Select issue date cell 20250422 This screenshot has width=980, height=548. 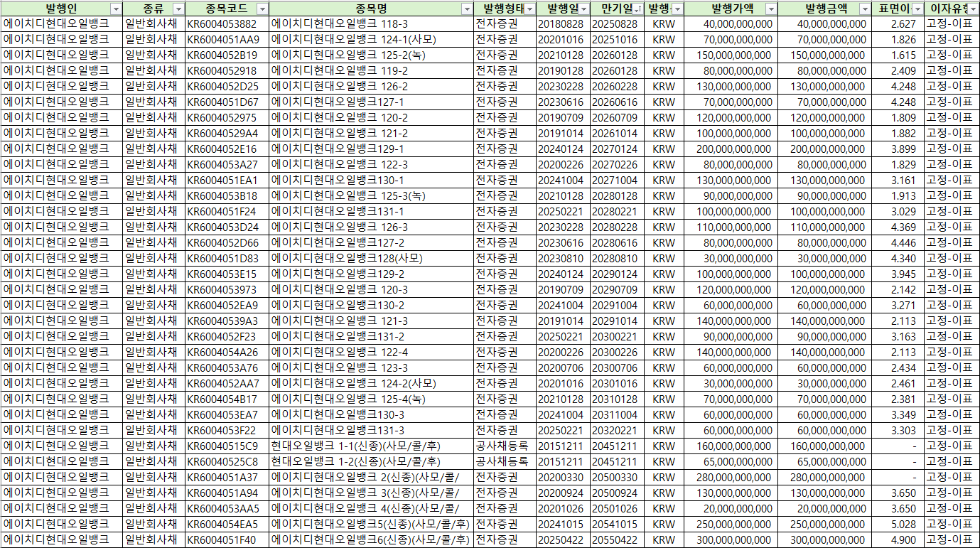(563, 539)
